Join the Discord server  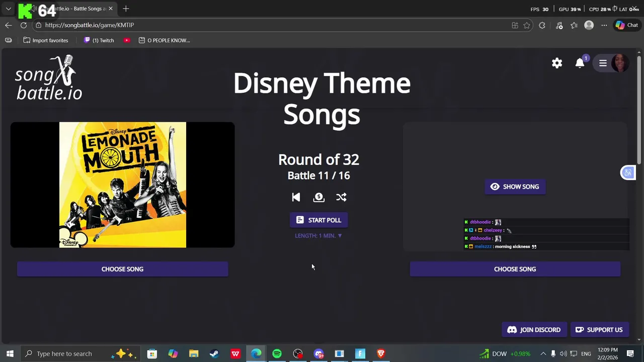point(534,330)
